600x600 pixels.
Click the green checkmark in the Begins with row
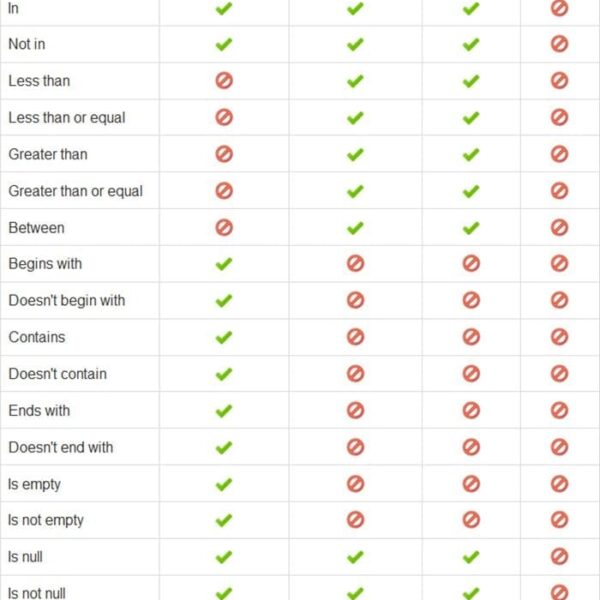coord(224,264)
